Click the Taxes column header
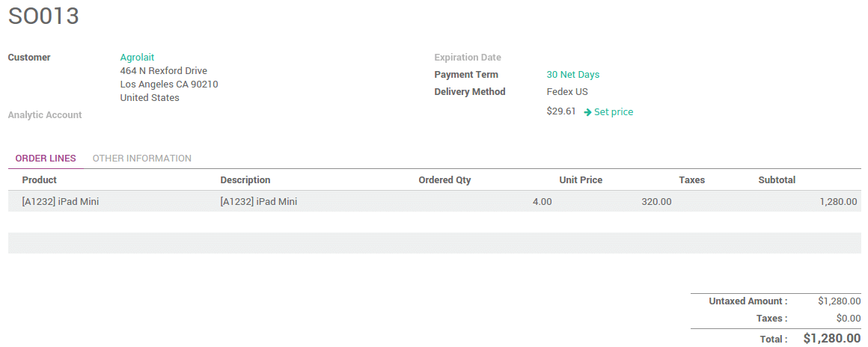 [691, 180]
